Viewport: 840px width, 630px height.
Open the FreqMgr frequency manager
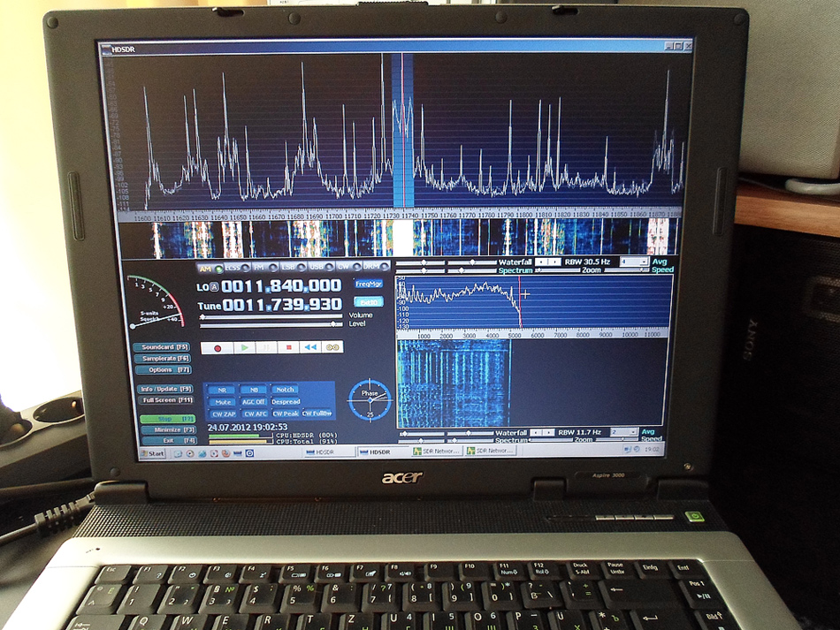point(368,285)
